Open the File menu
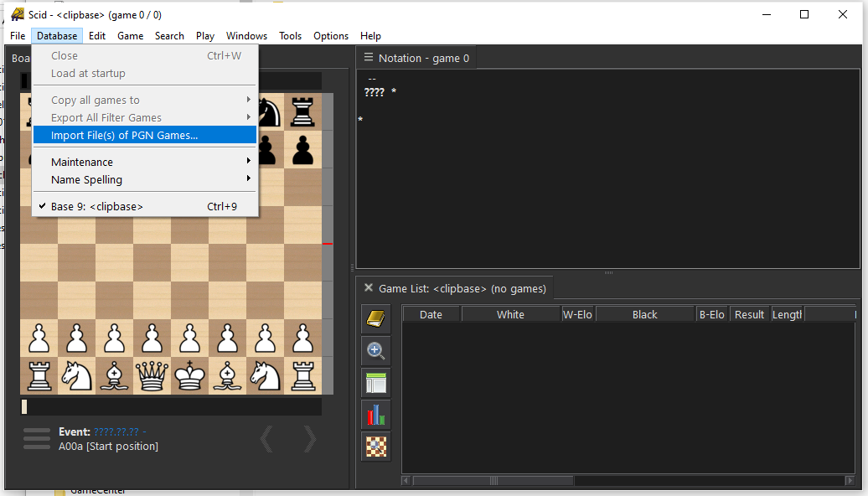Image resolution: width=868 pixels, height=496 pixels. 18,36
